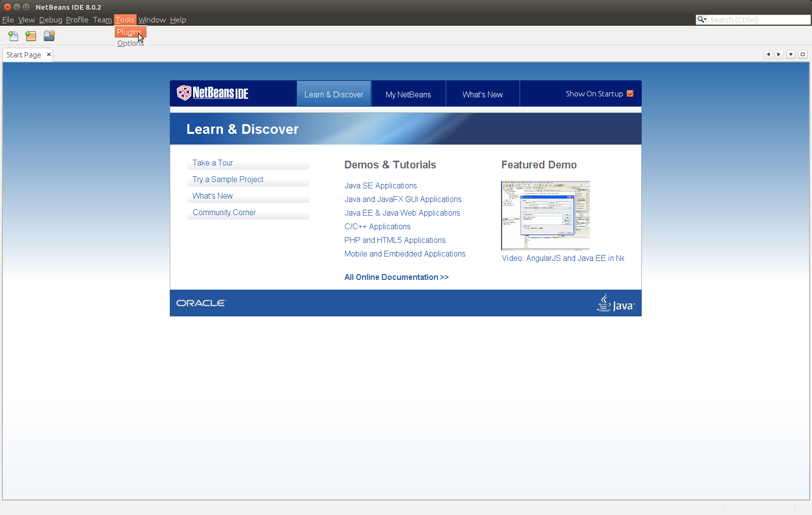Screen dimensions: 812x515
Task: Open Java and JavaFX GUI Applications tutorial
Action: 403,199
